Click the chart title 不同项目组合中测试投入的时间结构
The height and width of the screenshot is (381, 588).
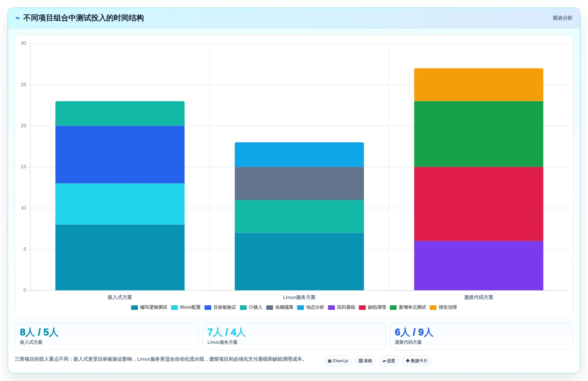coord(83,18)
